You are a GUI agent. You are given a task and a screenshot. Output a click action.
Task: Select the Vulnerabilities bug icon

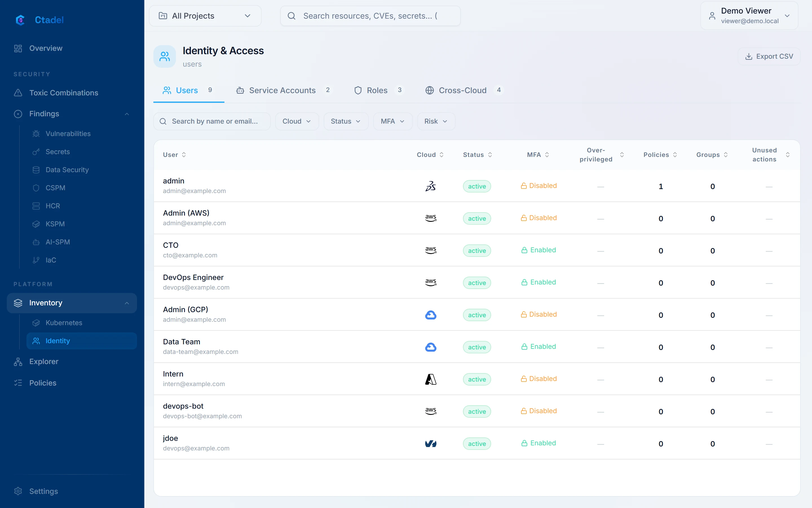point(36,134)
